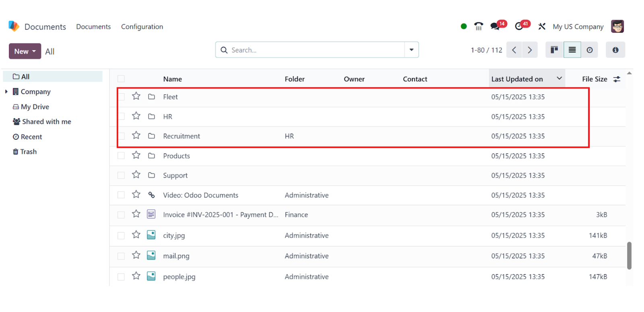Tick the checkbox for city.jpg

pos(121,235)
